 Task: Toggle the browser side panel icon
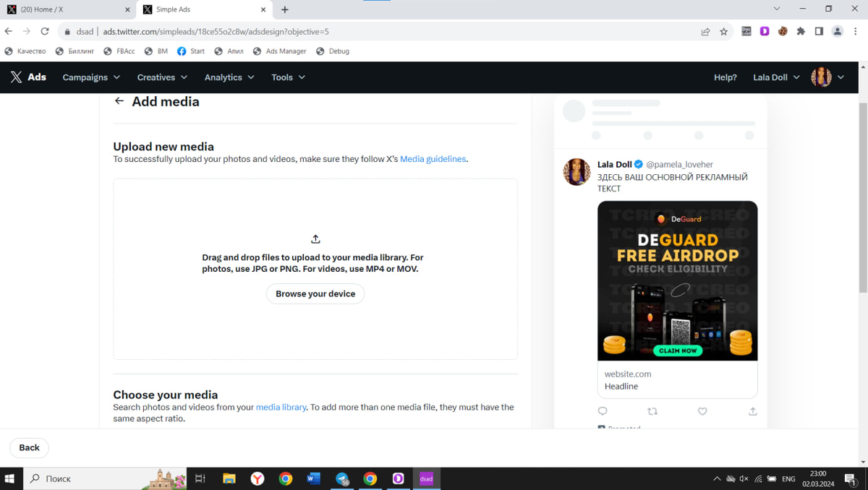coord(819,31)
